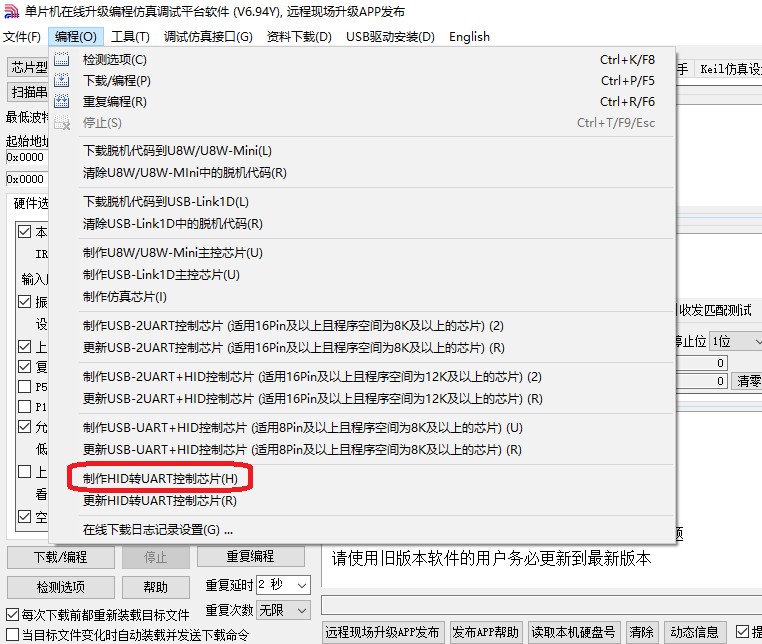Click the 远程现场升级APP发布 button

pyautogui.click(x=382, y=632)
